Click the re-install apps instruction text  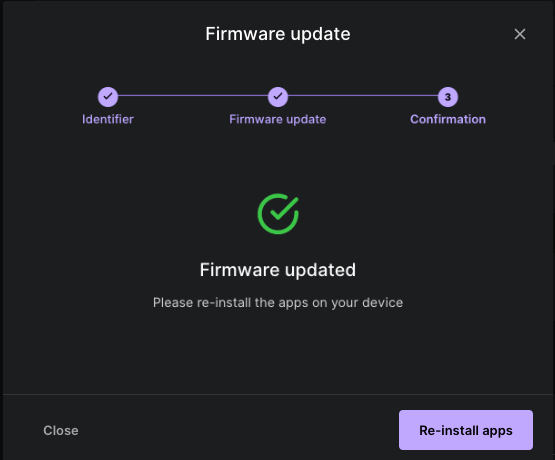point(278,303)
